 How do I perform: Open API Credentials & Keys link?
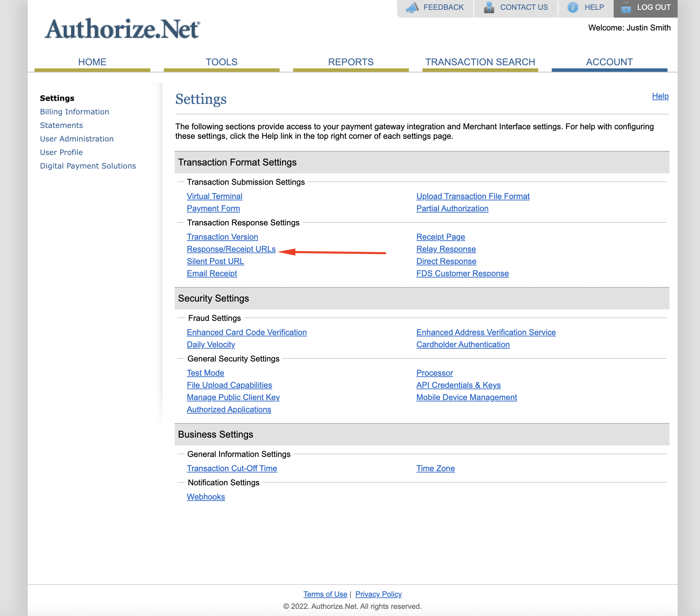[x=458, y=385]
